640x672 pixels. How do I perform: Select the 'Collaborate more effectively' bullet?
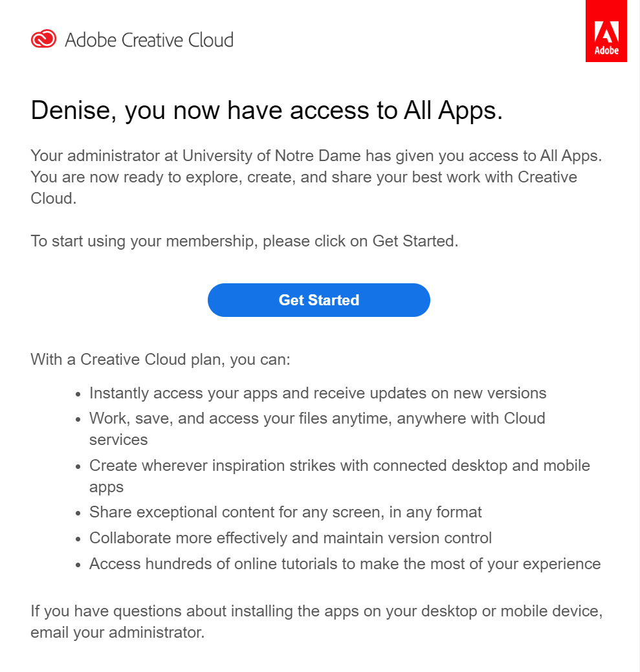290,538
